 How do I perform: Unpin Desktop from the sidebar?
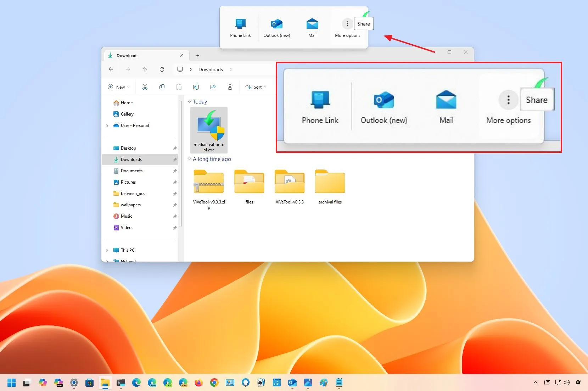(x=175, y=148)
